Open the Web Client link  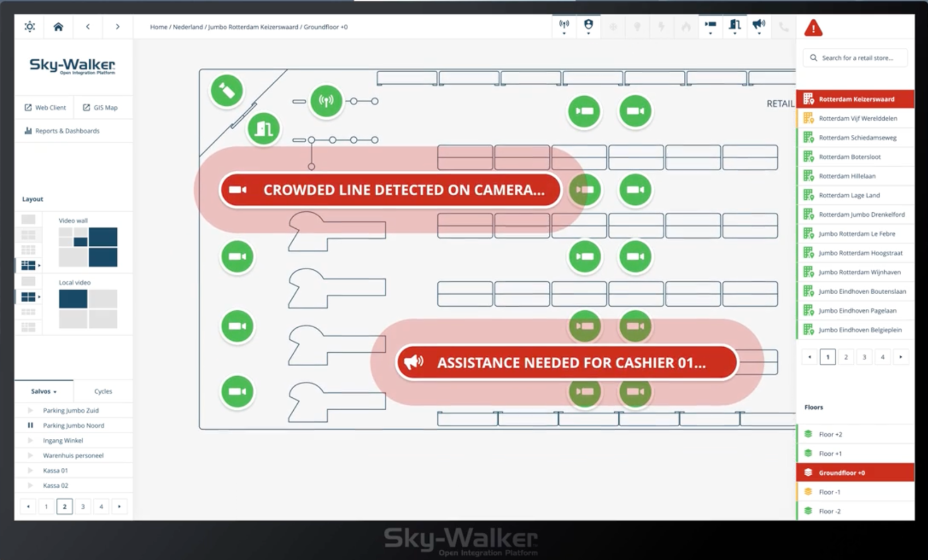click(45, 107)
